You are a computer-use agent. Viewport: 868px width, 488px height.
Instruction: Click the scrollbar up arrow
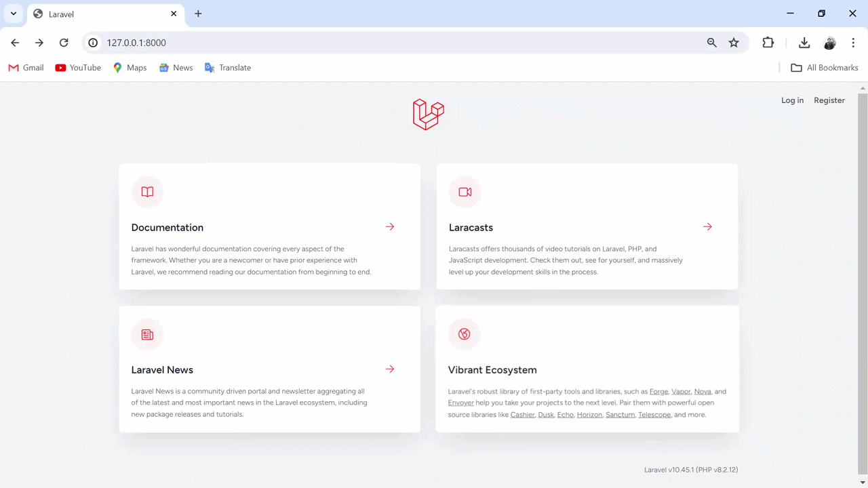pos(863,87)
